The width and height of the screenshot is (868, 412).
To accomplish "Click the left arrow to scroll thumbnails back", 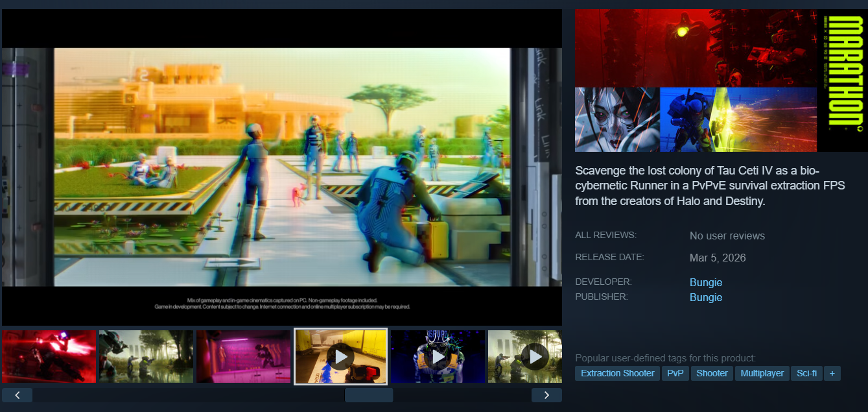I will [x=18, y=394].
